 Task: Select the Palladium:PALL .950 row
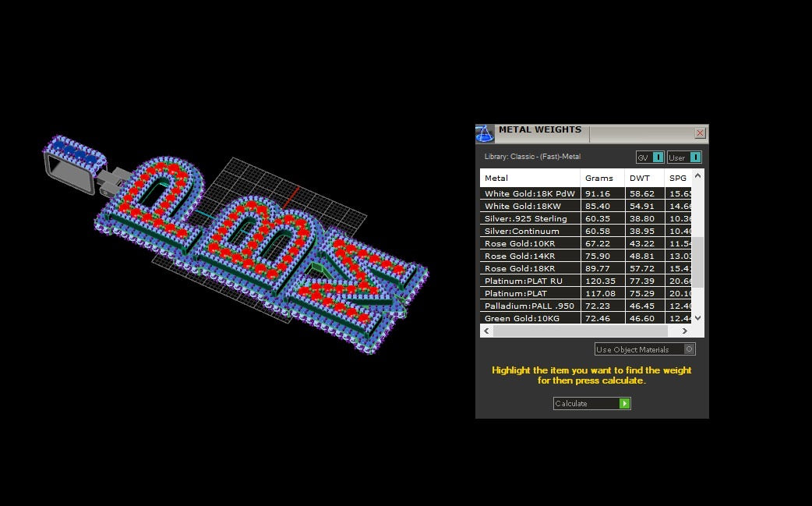(x=586, y=306)
